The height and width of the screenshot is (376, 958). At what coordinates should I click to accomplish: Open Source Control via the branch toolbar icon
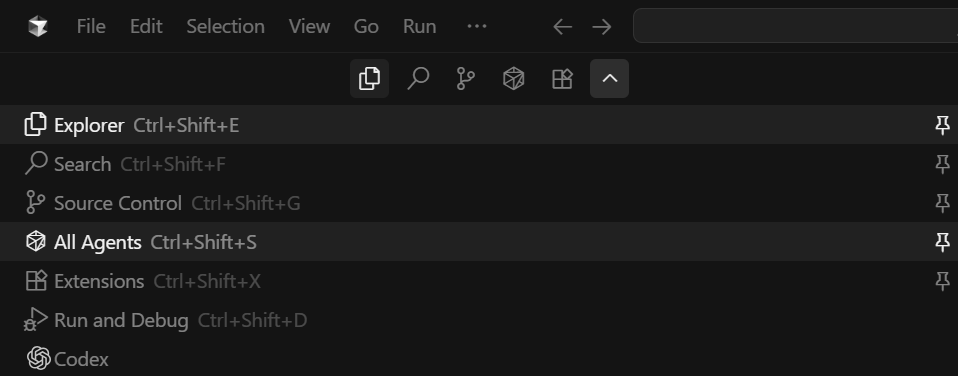point(466,78)
